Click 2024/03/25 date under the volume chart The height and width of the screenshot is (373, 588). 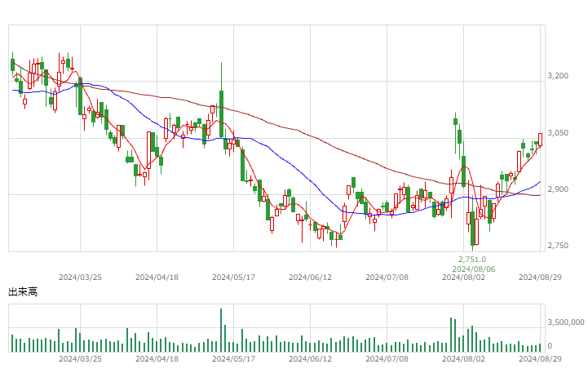click(x=80, y=359)
